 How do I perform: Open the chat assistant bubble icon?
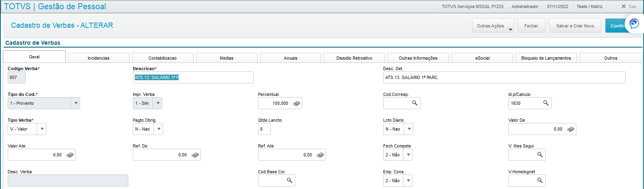click(x=634, y=23)
